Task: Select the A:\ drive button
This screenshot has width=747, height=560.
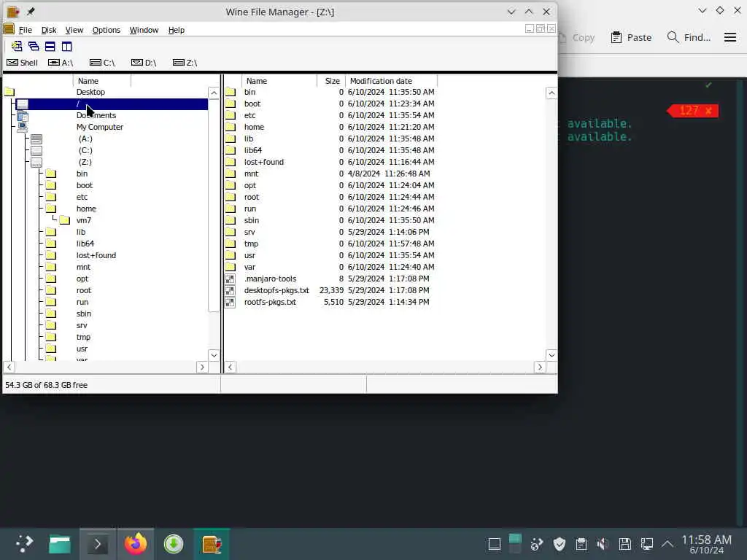Action: click(x=61, y=63)
